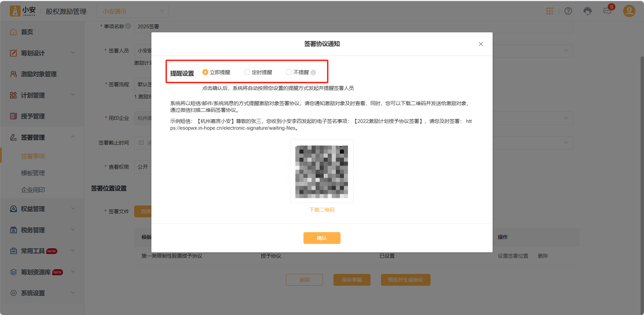Screen dimensions: 644x315
Task: Click the 系统设置 gear icon
Action: pos(13,293)
